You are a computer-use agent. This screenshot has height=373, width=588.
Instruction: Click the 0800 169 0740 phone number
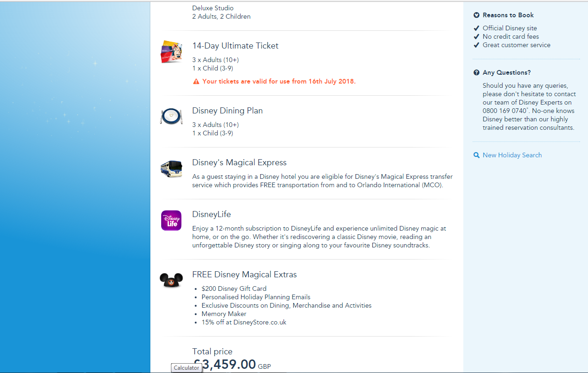coord(504,111)
